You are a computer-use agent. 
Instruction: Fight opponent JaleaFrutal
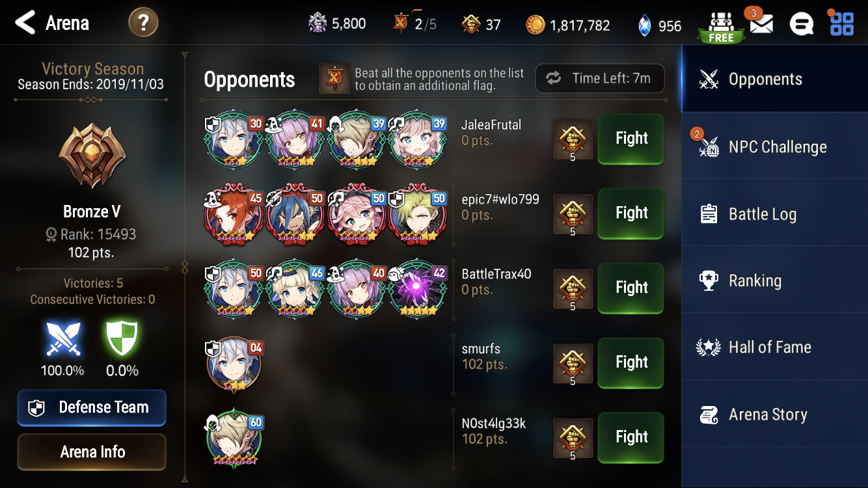631,139
